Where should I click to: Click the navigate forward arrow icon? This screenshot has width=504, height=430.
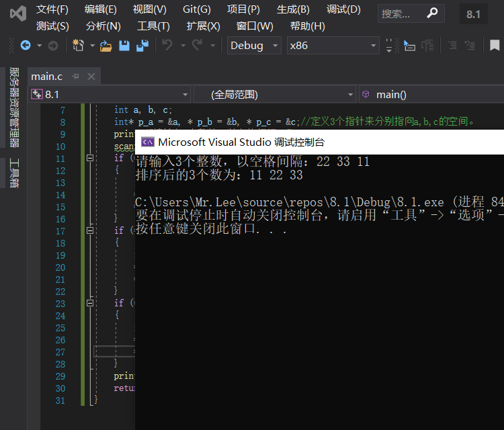point(53,46)
